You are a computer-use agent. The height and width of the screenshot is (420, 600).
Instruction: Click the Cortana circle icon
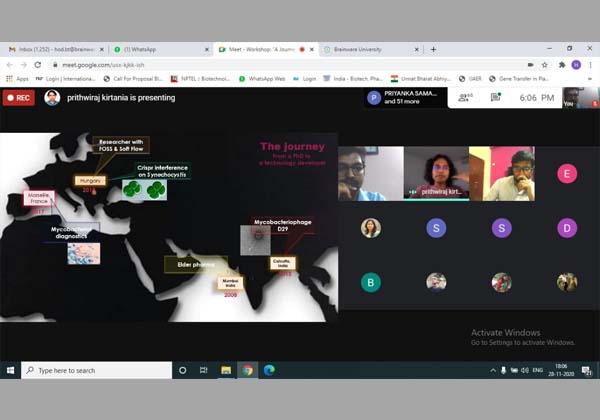tap(182, 370)
